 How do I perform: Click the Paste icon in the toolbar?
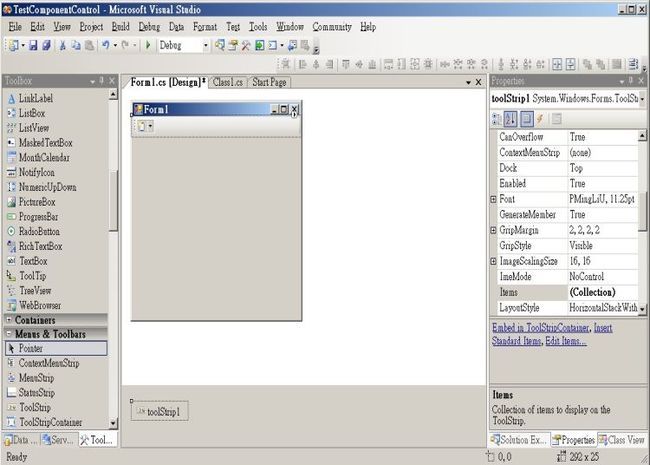tap(89, 45)
